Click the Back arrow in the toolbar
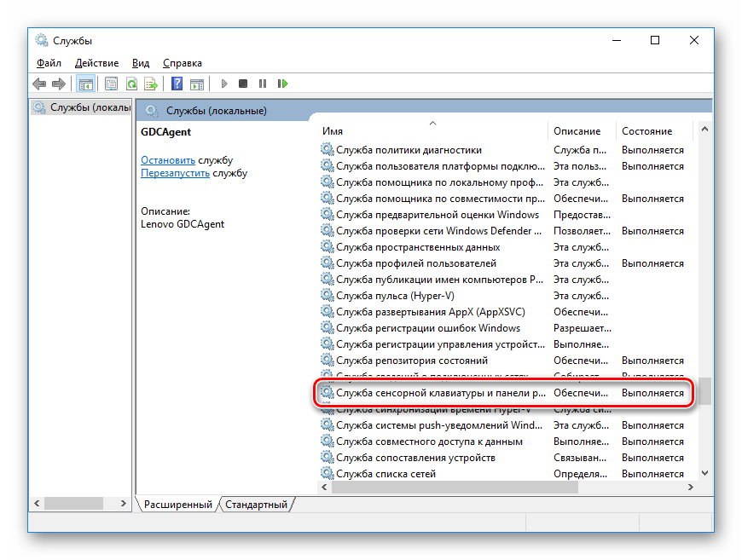 pos(39,84)
